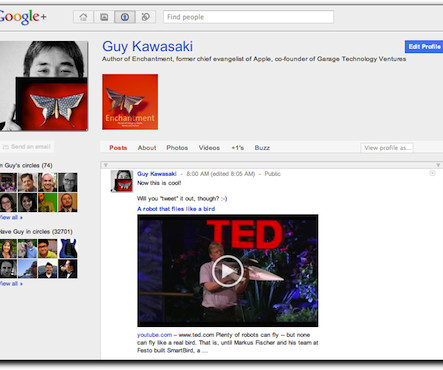443x370 pixels.
Task: Open the Enchantment book cover image
Action: pyautogui.click(x=130, y=102)
